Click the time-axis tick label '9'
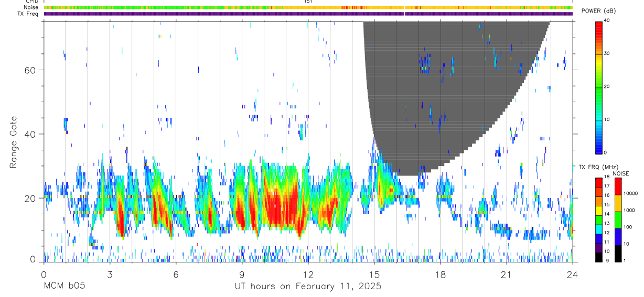644x297 pixels. point(242,275)
